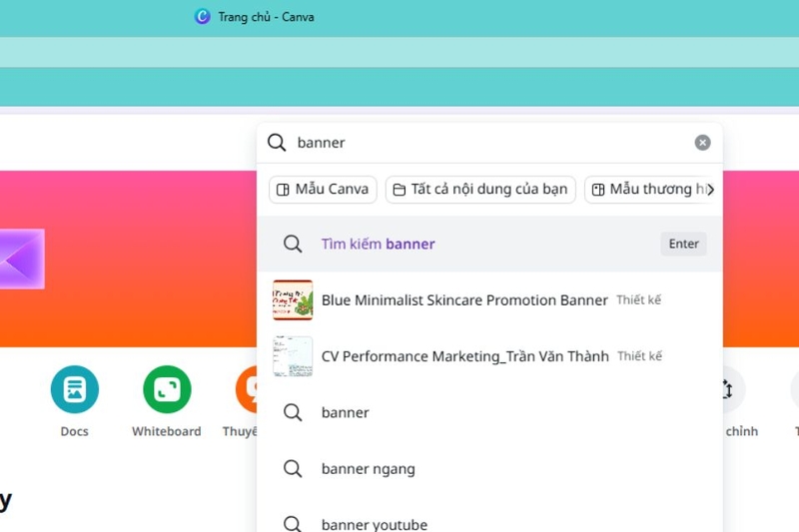The width and height of the screenshot is (799, 532).
Task: Click the Docs label text
Action: (74, 431)
